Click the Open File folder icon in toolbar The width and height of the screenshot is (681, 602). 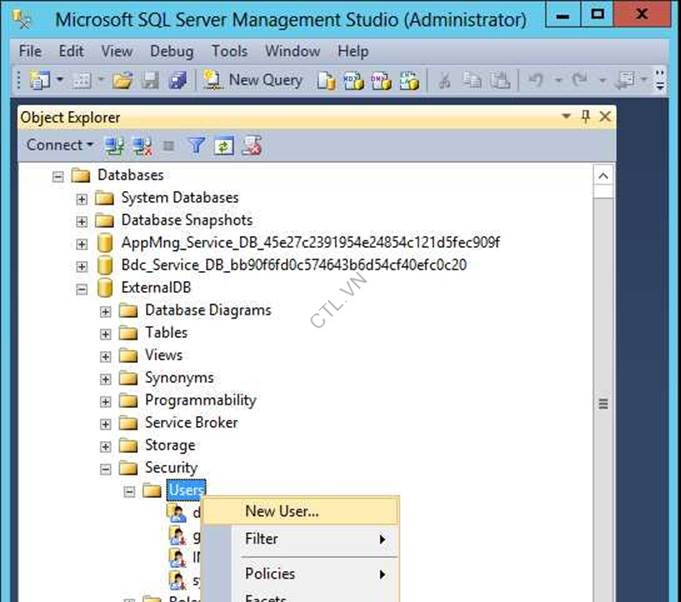point(122,80)
